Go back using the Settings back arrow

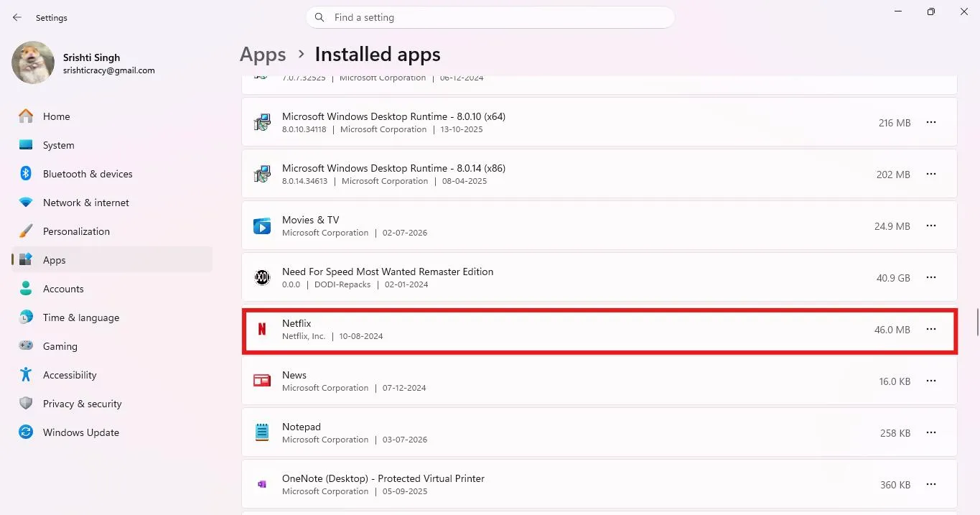17,17
